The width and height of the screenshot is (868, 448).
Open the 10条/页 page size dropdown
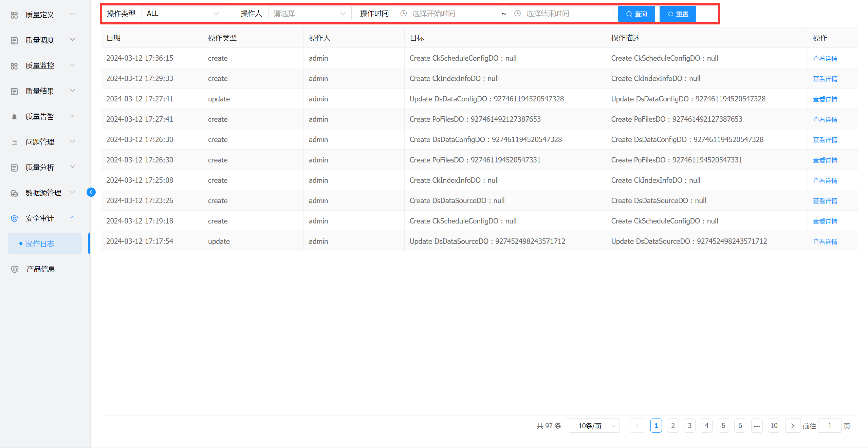[594, 426]
